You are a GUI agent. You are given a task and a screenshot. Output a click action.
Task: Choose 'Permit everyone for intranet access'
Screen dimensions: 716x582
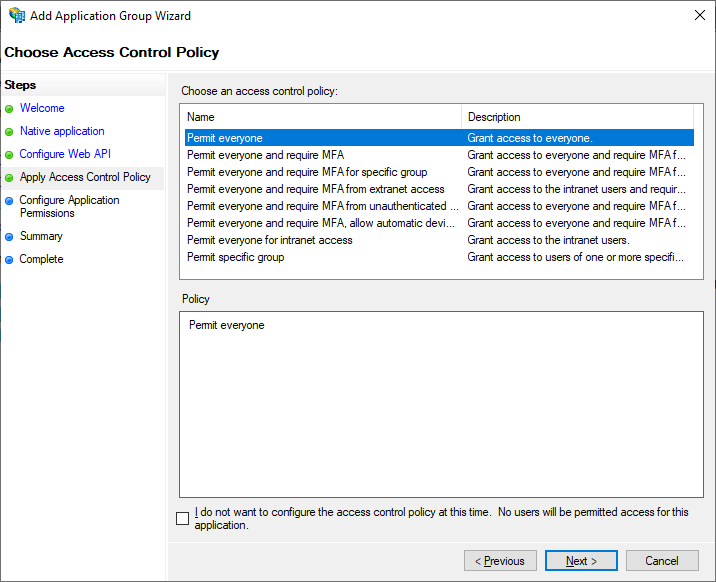click(x=439, y=240)
